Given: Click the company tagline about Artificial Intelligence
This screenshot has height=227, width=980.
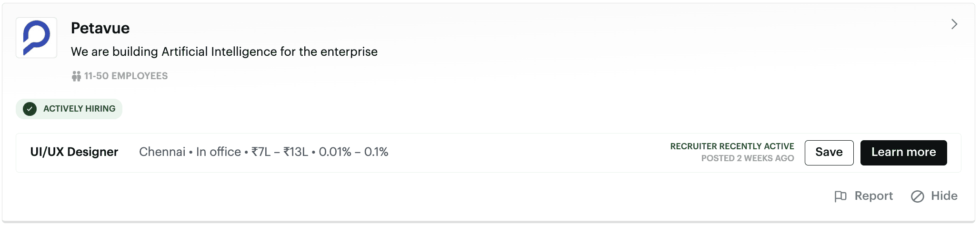Looking at the screenshot, I should tap(224, 52).
